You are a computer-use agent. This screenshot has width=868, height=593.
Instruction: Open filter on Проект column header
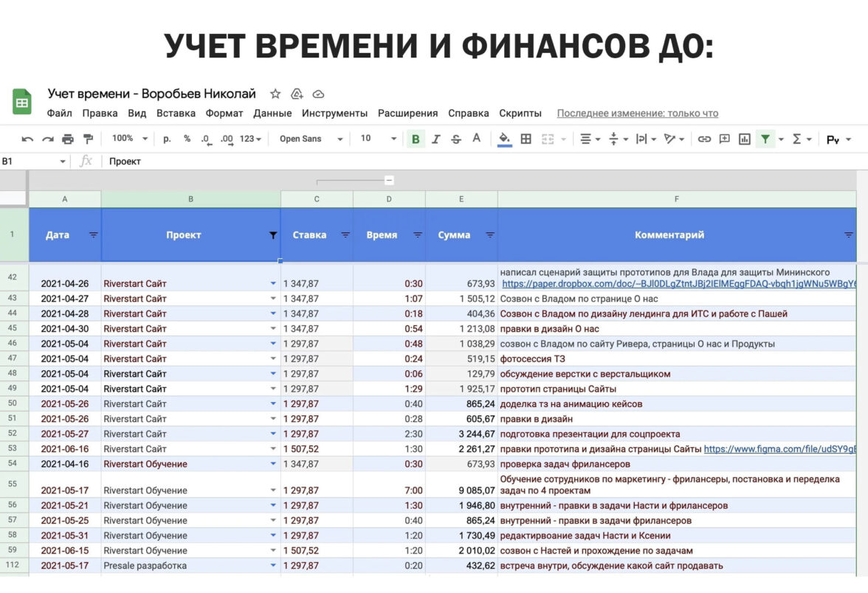[x=273, y=235]
